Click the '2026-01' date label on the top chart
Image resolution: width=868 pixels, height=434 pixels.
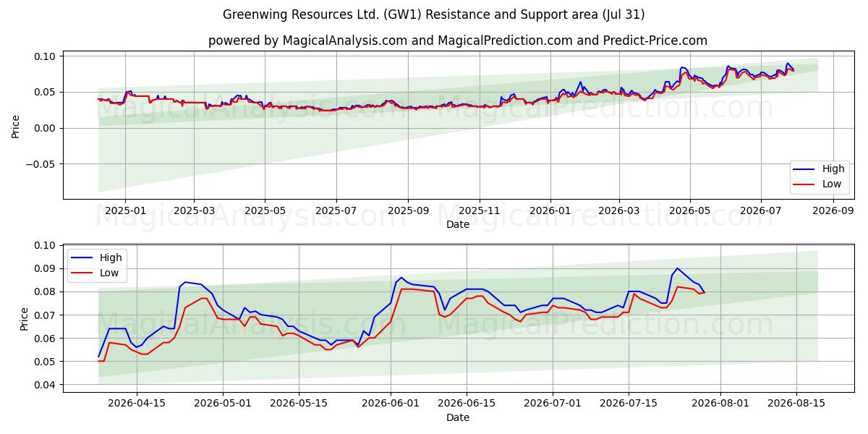pyautogui.click(x=550, y=210)
